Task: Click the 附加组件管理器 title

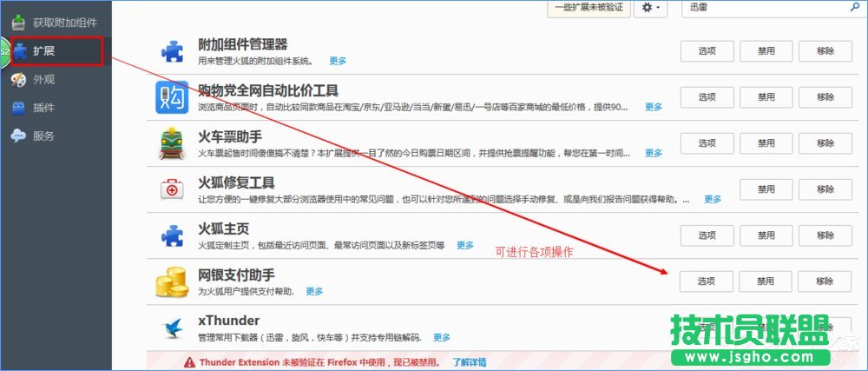Action: click(243, 44)
